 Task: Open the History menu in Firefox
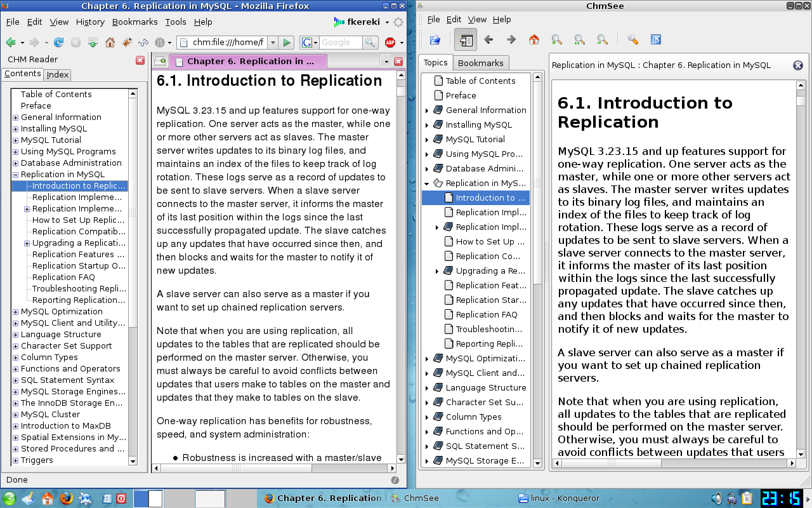pyautogui.click(x=90, y=22)
